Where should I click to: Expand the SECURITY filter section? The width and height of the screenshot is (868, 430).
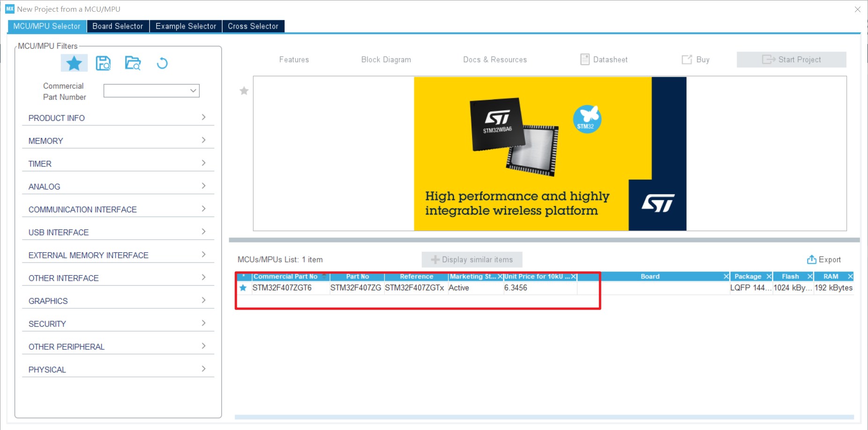118,324
